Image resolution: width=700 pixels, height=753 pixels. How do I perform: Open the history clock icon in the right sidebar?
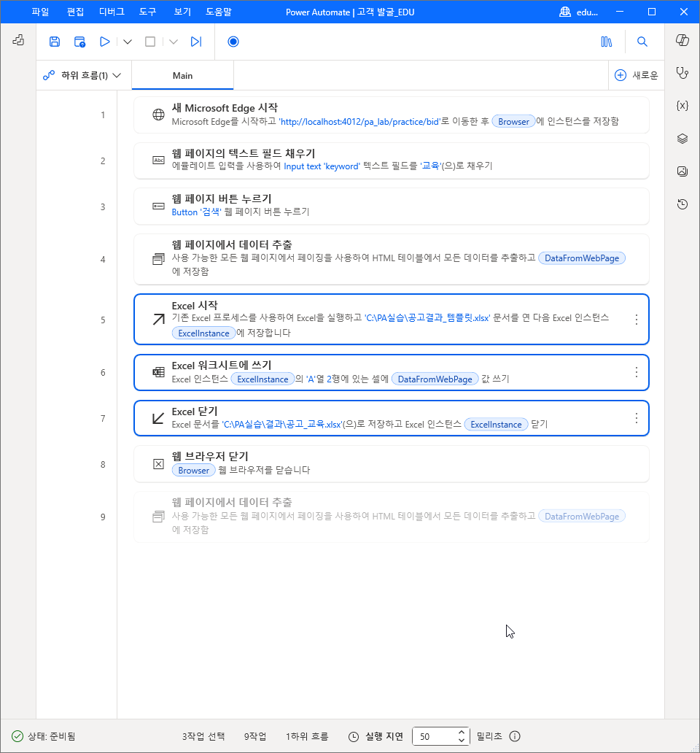click(682, 204)
